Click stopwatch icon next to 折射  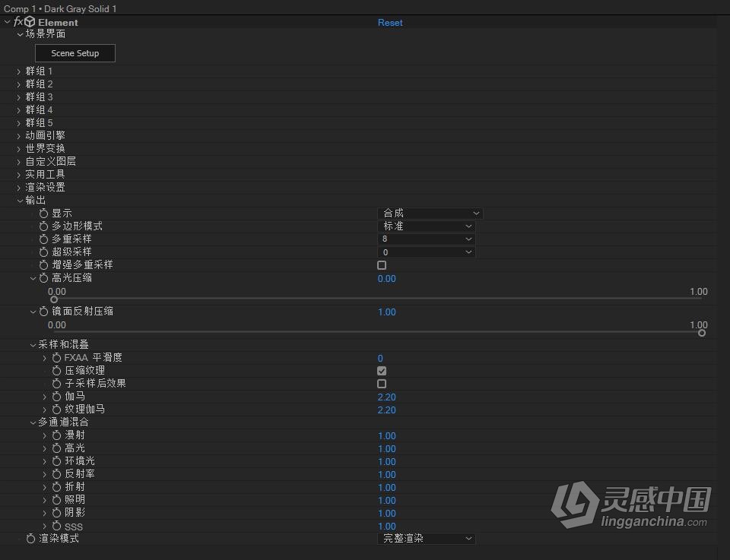click(x=57, y=486)
